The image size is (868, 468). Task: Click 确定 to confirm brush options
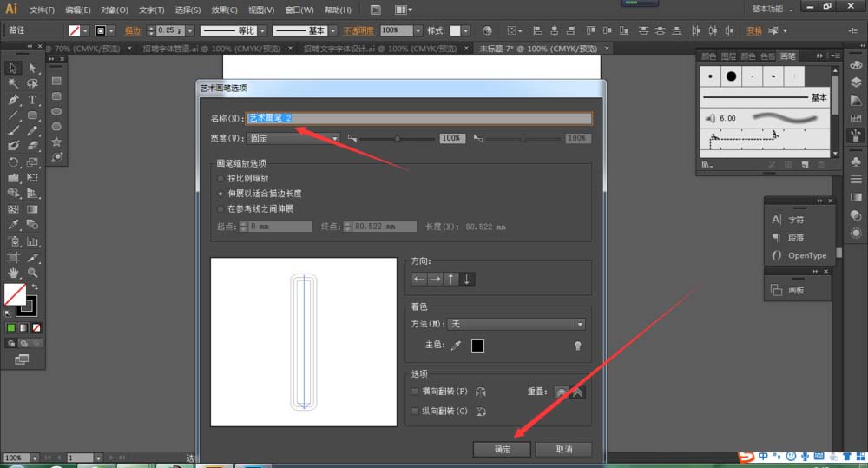(502, 449)
